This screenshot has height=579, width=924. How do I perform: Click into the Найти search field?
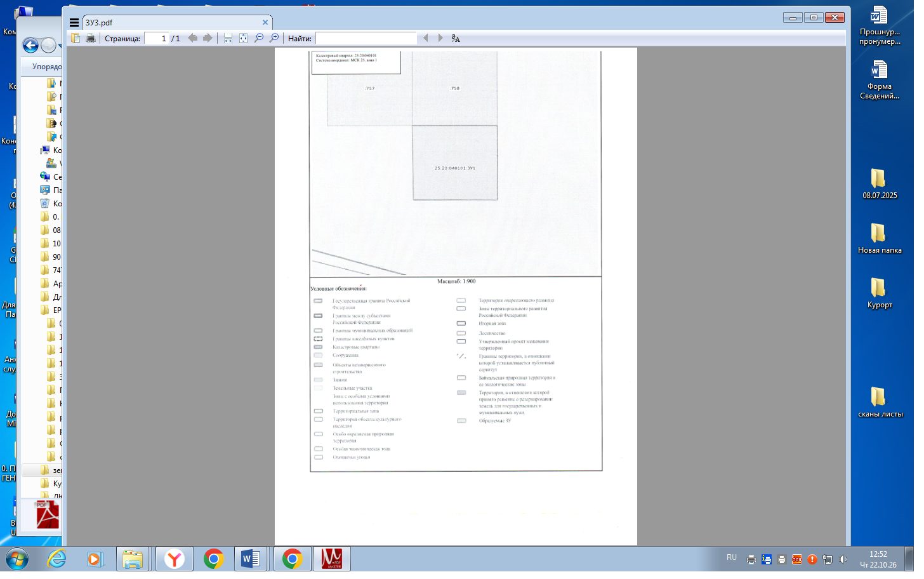[x=366, y=39]
